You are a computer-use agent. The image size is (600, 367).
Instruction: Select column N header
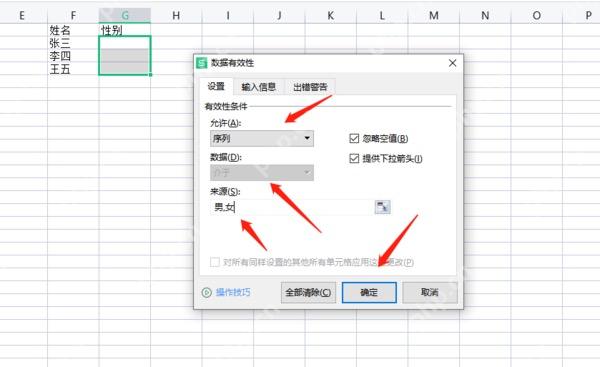click(x=485, y=16)
